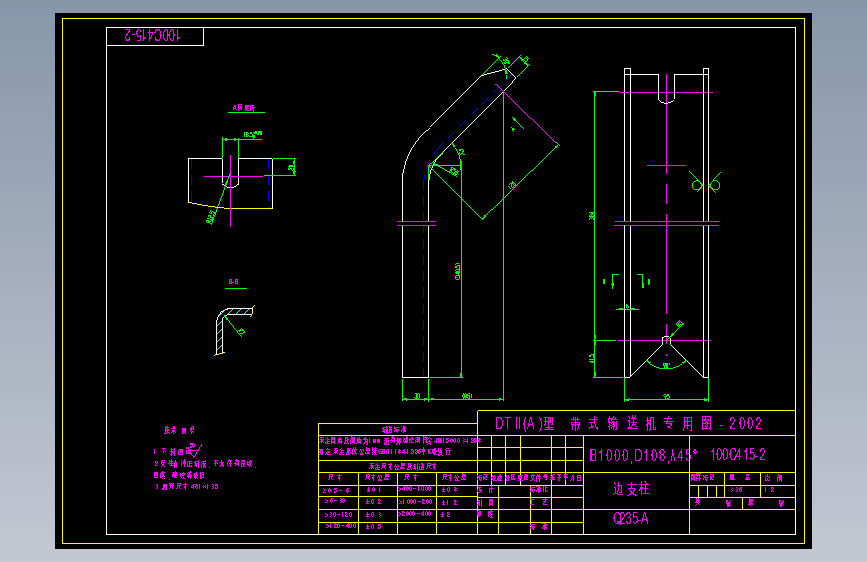The image size is (867, 562).
Task: Click the 90° angle dimension at the V-notch
Action: point(666,366)
